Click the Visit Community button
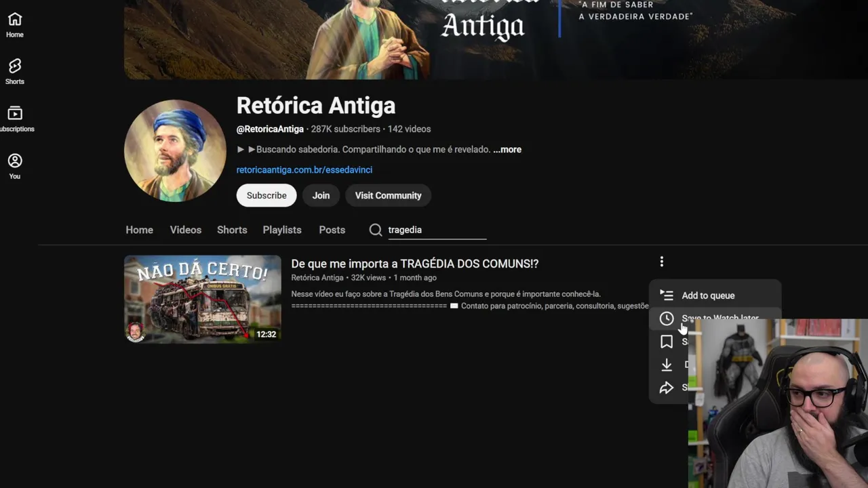Viewport: 868px width, 488px height. coord(388,195)
